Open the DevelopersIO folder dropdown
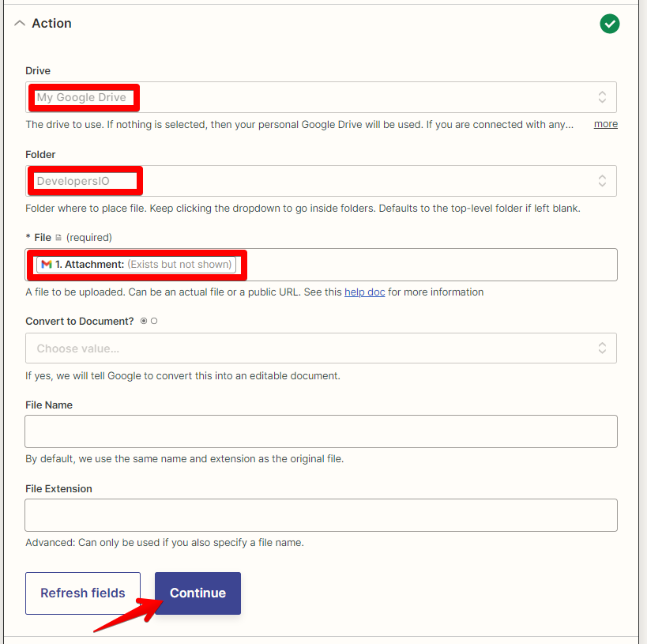The image size is (647, 644). tap(316, 181)
